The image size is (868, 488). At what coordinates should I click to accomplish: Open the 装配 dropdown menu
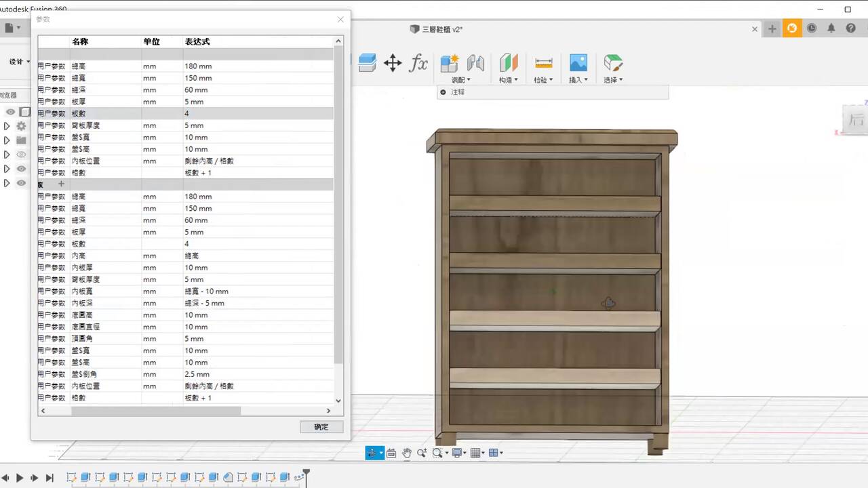pos(461,80)
